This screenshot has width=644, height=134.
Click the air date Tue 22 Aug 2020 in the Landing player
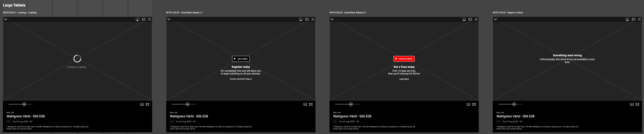[20, 121]
